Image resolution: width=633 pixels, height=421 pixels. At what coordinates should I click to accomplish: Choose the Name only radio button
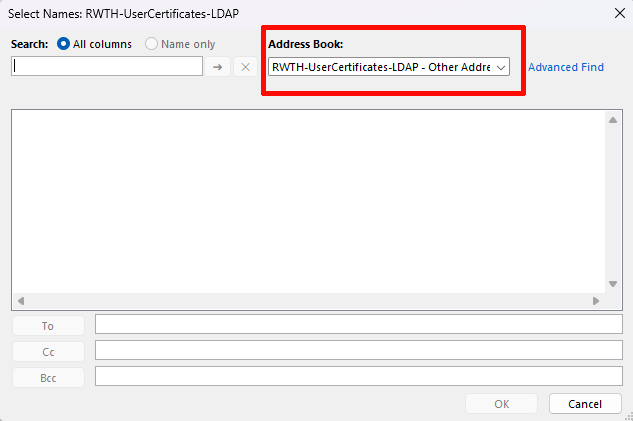point(152,44)
